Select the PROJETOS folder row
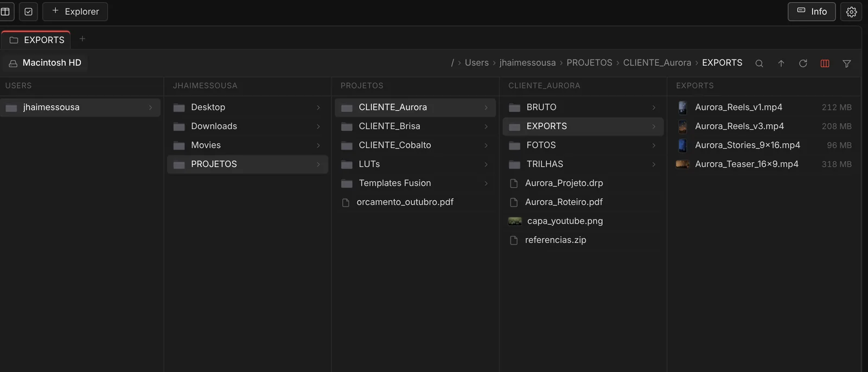Viewport: 868px width, 372px height. coord(247,164)
